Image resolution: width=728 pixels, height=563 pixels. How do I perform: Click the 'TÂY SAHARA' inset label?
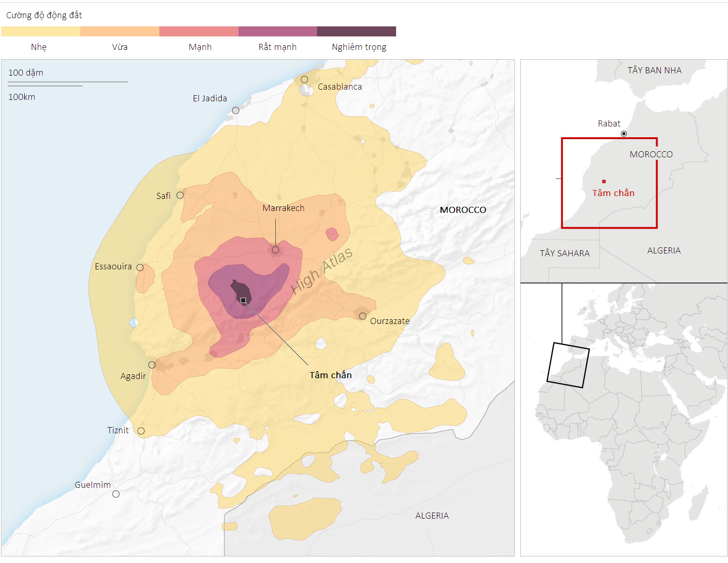coord(565,253)
